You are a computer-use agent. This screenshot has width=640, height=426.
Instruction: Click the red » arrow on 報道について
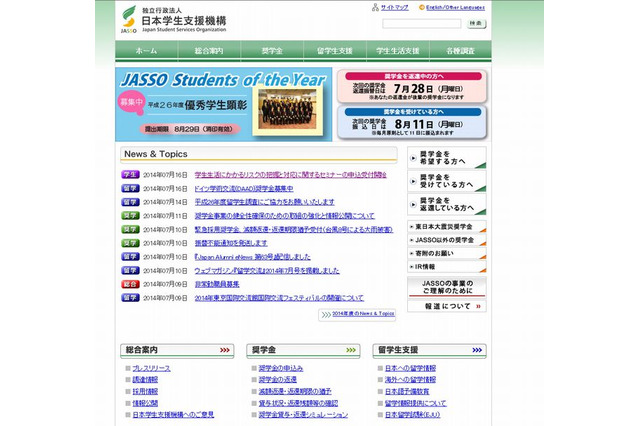pyautogui.click(x=478, y=306)
